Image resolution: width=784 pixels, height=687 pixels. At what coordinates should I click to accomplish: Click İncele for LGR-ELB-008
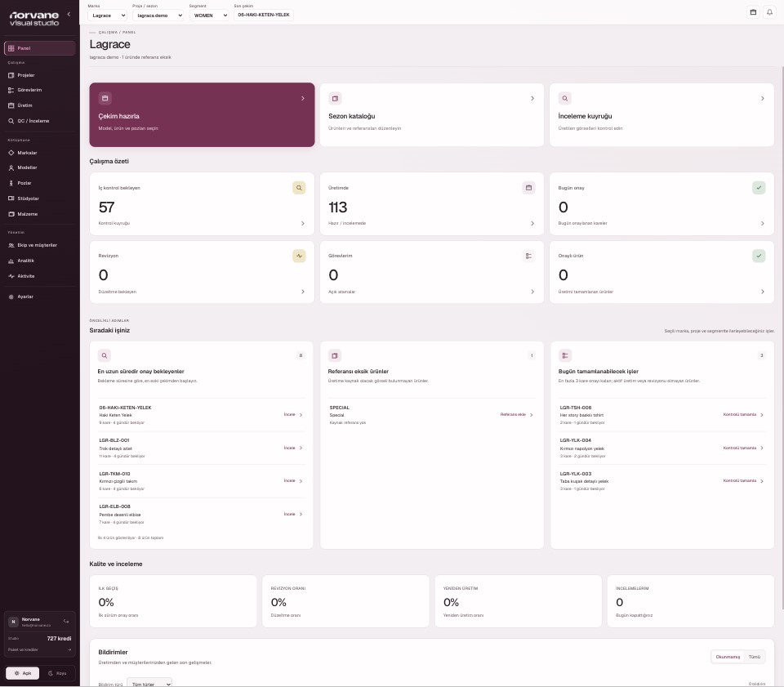click(x=293, y=514)
